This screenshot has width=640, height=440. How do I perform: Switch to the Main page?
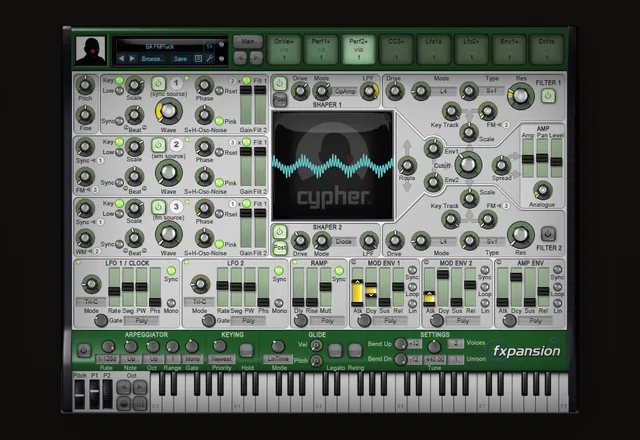coord(248,41)
